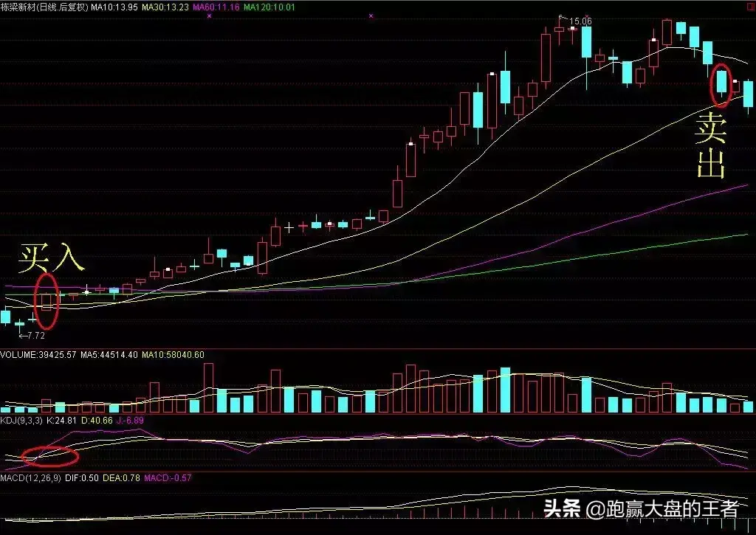756x535 pixels.
Task: Click the D:40.66 value
Action: tap(97, 421)
